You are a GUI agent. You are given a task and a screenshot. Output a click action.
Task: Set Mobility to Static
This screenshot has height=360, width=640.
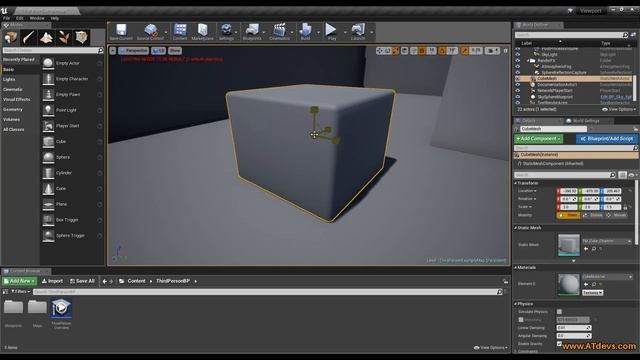click(569, 215)
